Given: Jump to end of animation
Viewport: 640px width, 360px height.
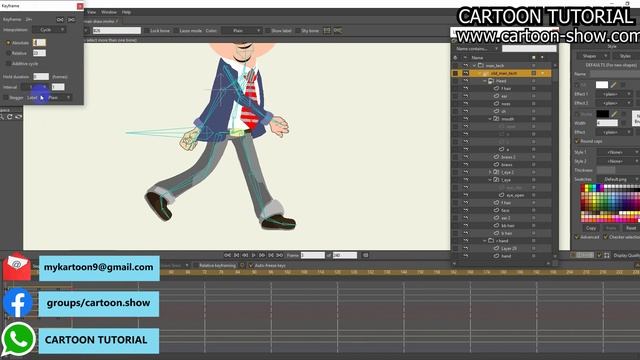Looking at the screenshot, I should click(x=280, y=255).
